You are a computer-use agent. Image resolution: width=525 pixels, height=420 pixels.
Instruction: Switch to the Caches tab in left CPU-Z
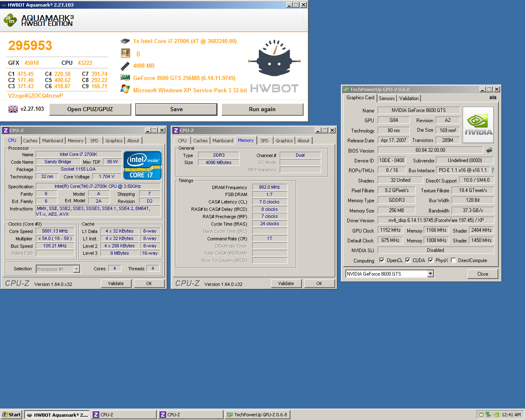(30, 141)
